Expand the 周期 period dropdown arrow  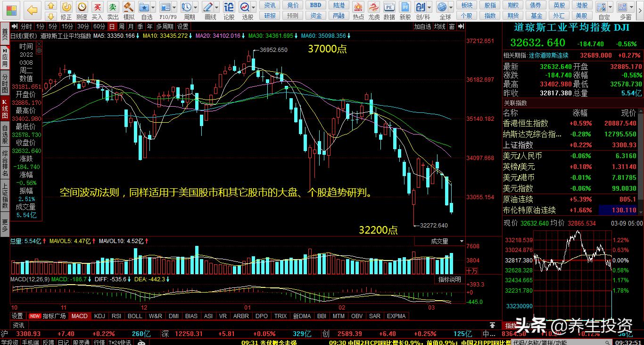[196, 7]
